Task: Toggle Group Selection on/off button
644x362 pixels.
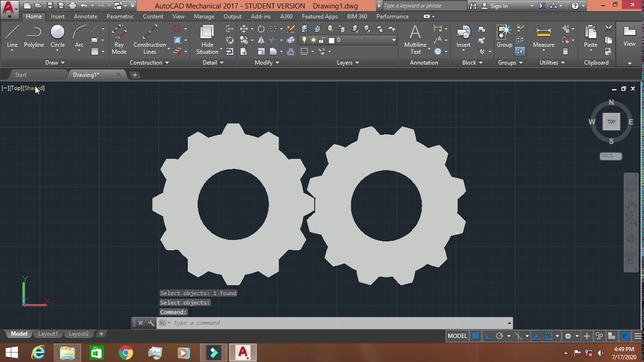Action: point(520,51)
